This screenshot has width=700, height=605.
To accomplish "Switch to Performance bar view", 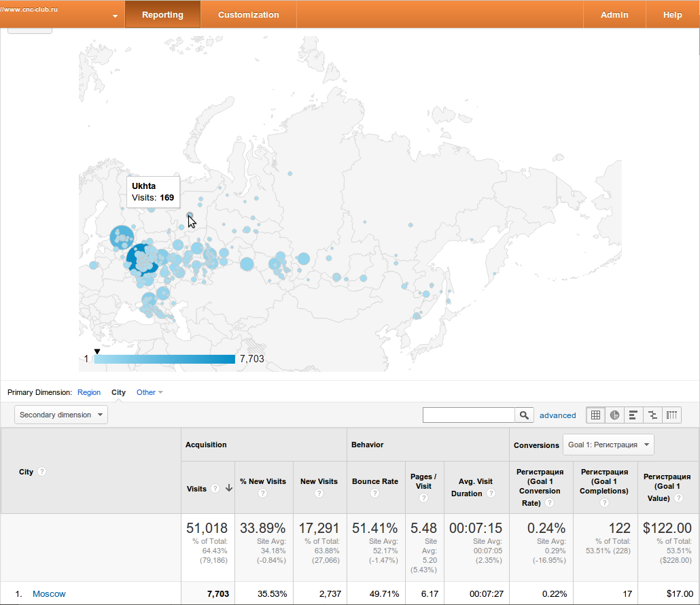I will [633, 415].
